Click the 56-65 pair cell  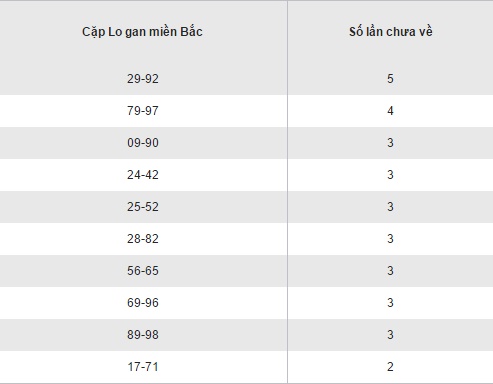143,271
